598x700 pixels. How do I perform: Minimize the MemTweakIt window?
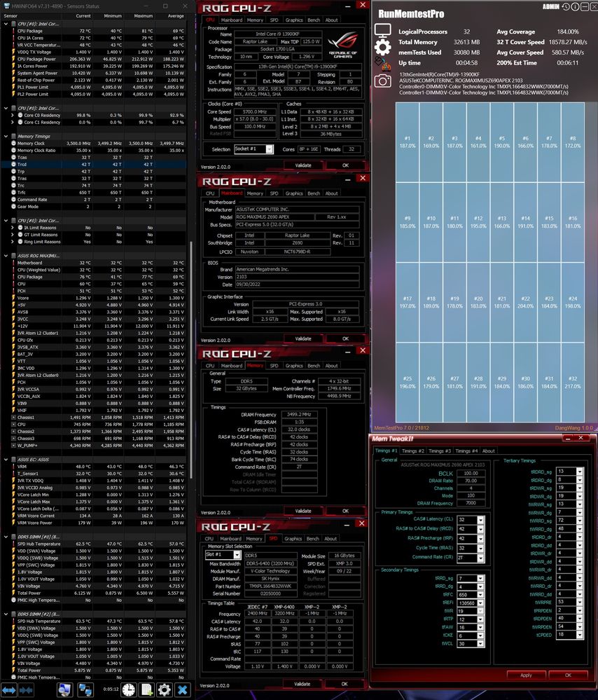568,439
